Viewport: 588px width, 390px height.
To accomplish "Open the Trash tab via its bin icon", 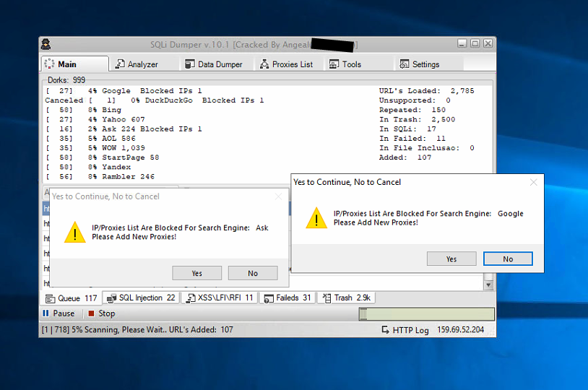I will point(327,298).
